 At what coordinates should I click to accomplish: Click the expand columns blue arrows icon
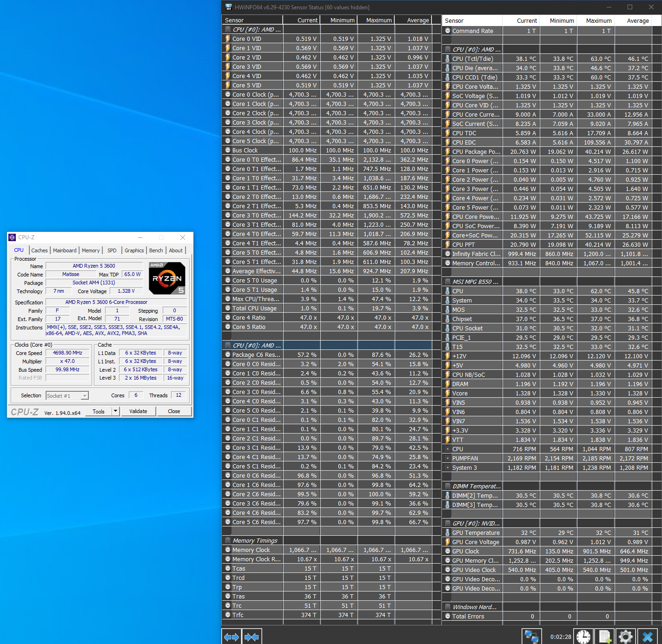pyautogui.click(x=232, y=637)
